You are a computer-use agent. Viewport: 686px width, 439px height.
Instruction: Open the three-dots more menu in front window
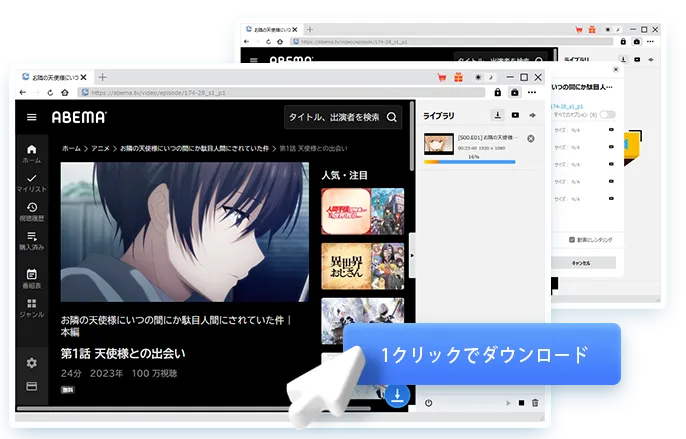click(x=532, y=92)
